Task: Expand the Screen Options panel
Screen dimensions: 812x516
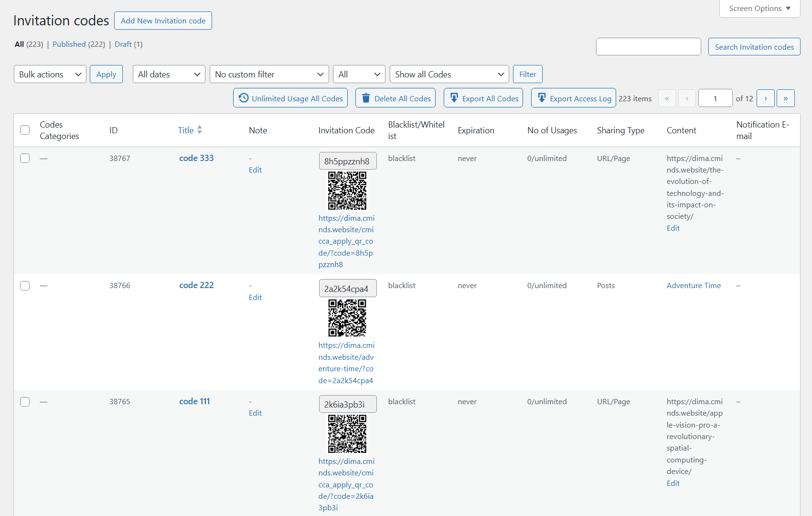Action: pos(759,9)
